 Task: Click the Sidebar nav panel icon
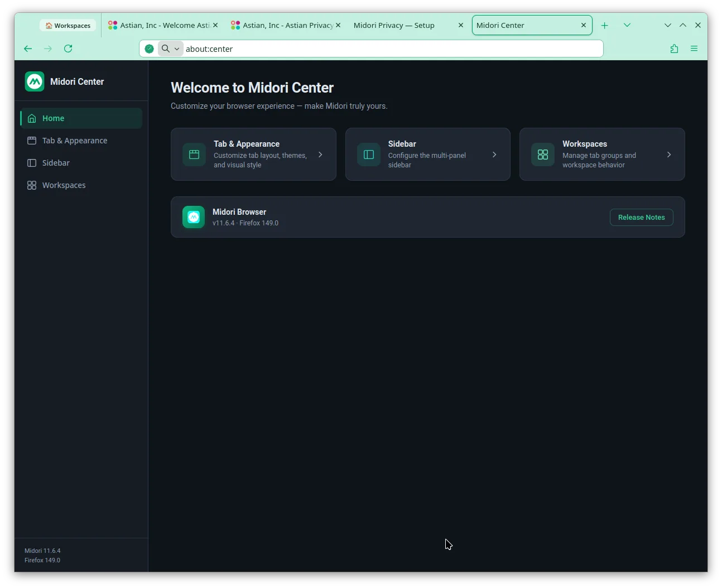tap(32, 163)
